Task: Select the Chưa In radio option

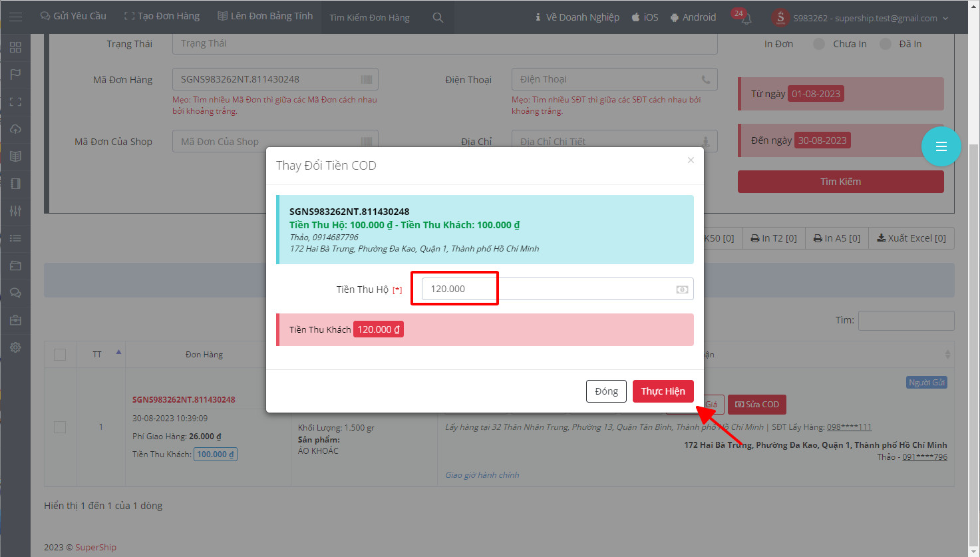Action: pyautogui.click(x=819, y=44)
